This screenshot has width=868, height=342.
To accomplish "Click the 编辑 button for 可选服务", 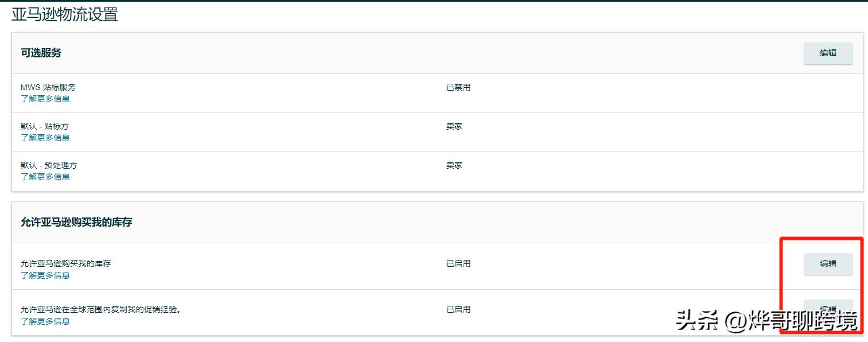I will pos(827,53).
